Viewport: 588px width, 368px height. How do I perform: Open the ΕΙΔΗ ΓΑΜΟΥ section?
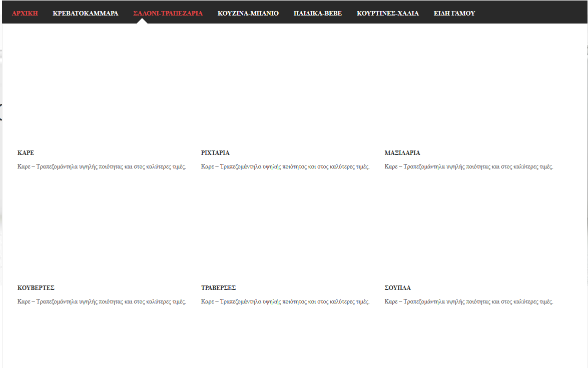[x=454, y=13]
